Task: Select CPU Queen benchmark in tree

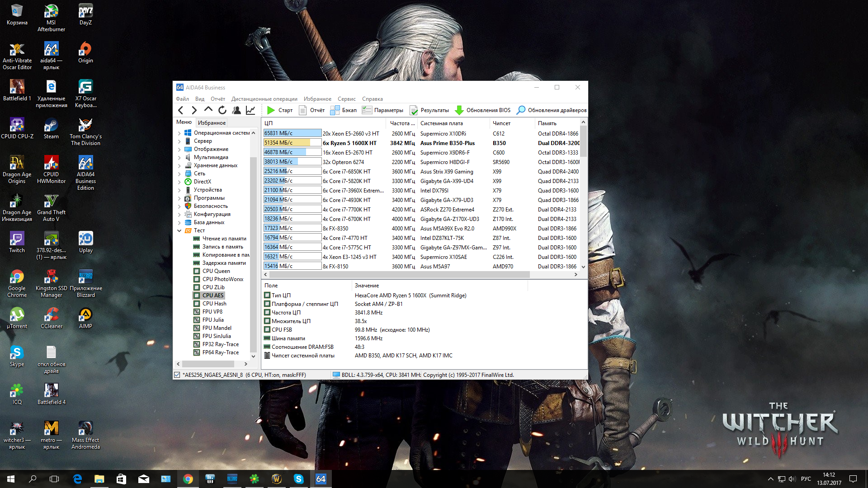Action: [x=216, y=271]
